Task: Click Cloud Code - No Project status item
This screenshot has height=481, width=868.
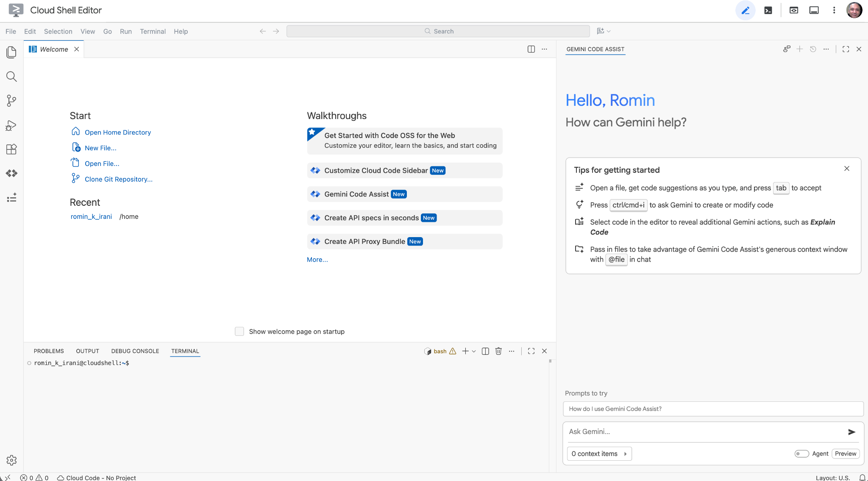Action: [x=97, y=478]
